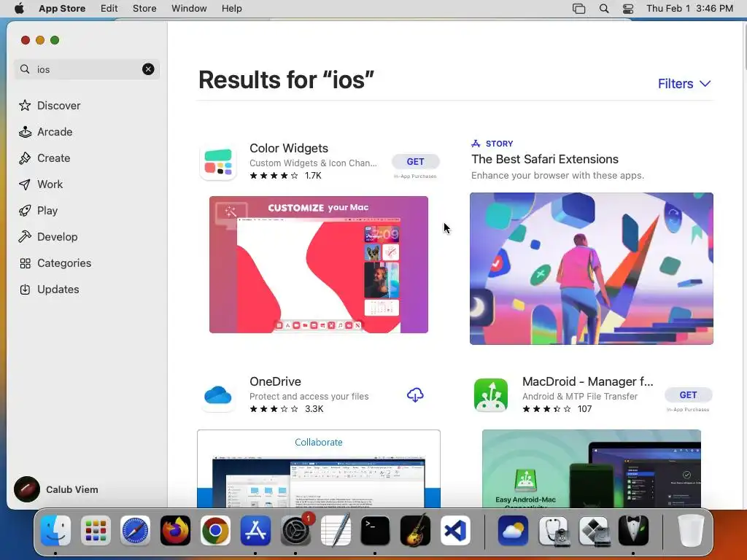Open the weather cloud app in the Dock
747x560 pixels.
[513, 531]
